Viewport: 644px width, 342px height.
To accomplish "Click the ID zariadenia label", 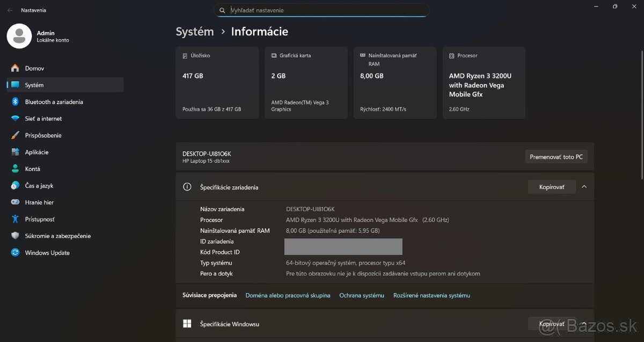I will pyautogui.click(x=217, y=241).
